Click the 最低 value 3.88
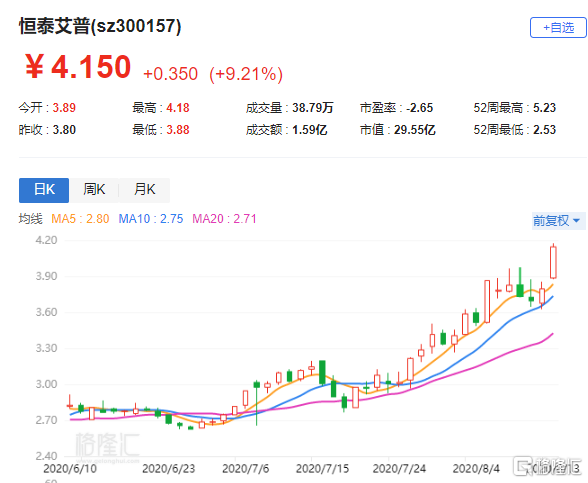588x483 pixels. [x=178, y=130]
